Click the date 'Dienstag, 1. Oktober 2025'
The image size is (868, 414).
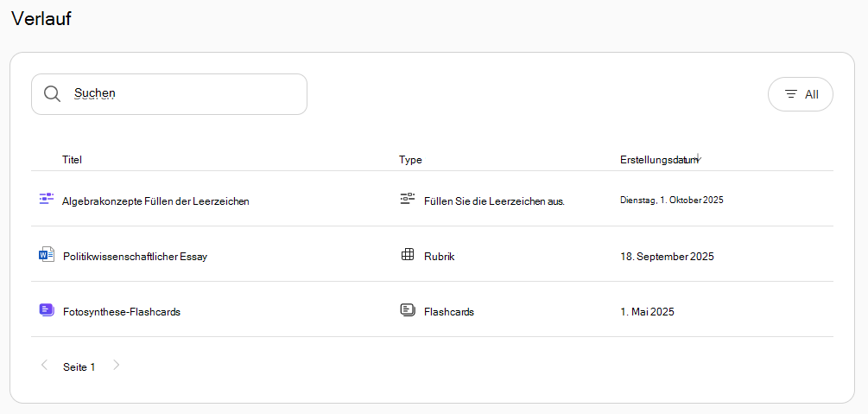point(671,200)
